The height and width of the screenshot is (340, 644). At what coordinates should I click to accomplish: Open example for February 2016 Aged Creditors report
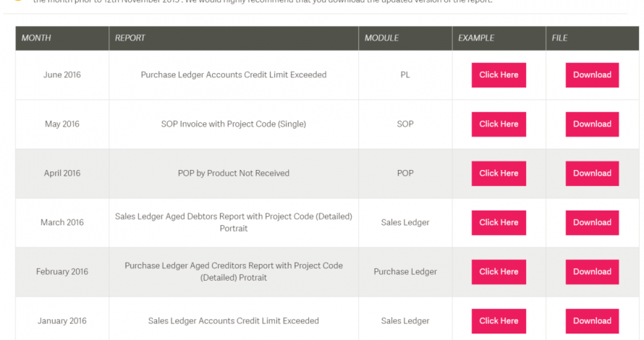pos(499,272)
